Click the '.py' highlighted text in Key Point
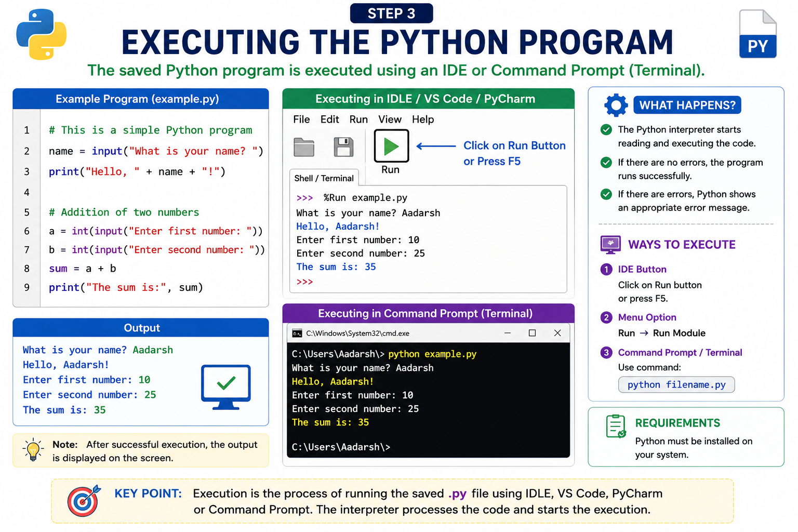The width and height of the screenshot is (798, 532). [457, 494]
